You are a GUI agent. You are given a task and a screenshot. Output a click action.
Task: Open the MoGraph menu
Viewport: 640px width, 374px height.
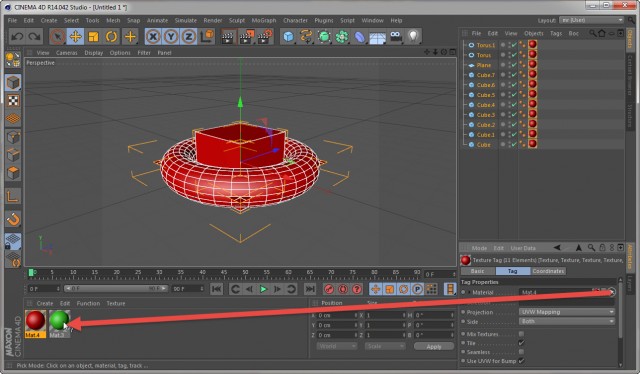point(264,20)
